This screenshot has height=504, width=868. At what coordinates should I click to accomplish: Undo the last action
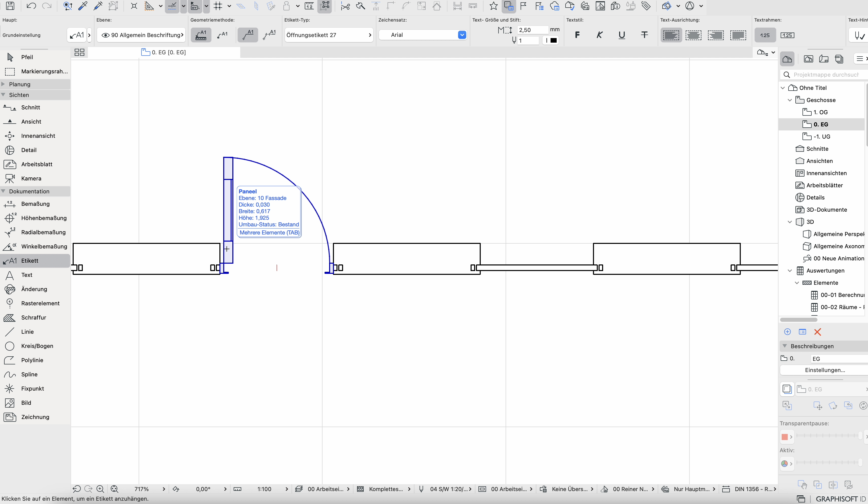tap(31, 6)
